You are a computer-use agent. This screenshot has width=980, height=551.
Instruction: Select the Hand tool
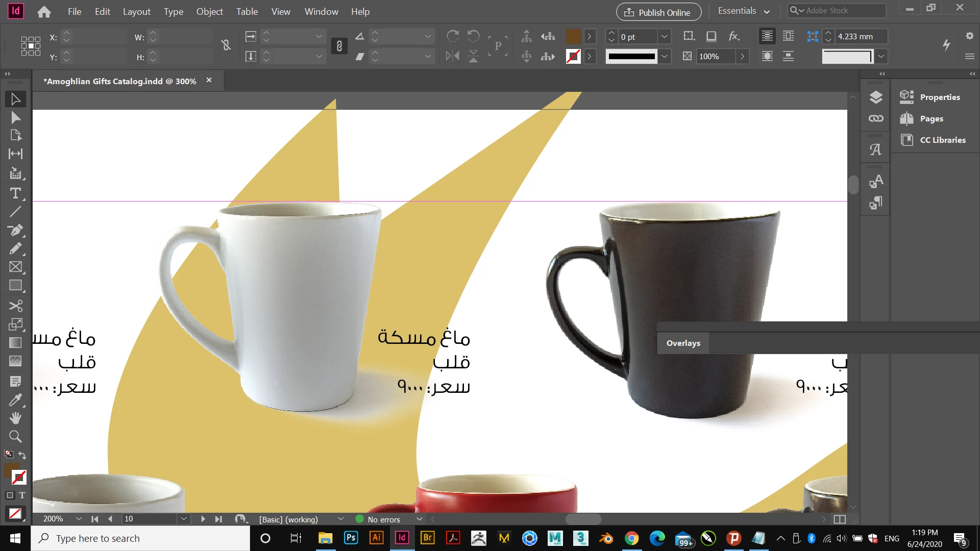[x=15, y=418]
